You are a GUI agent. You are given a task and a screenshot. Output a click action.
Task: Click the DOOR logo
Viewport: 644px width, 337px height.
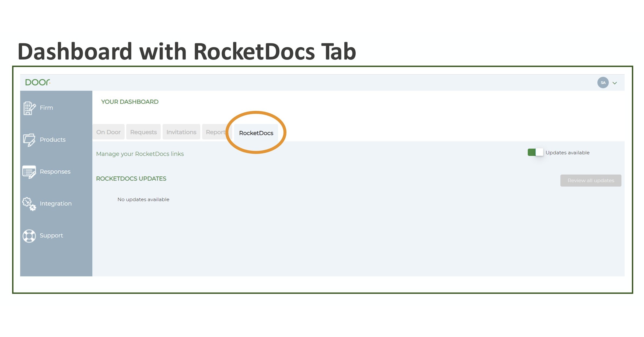(x=38, y=82)
